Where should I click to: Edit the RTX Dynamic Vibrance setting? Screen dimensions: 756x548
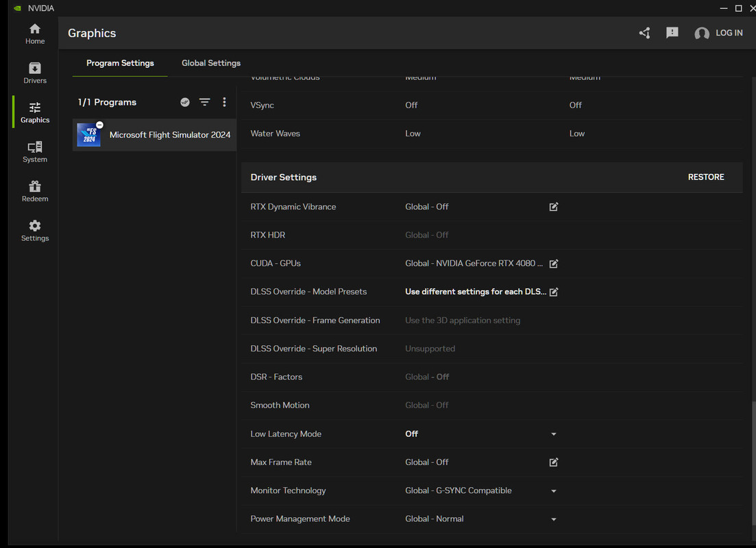[x=554, y=207]
